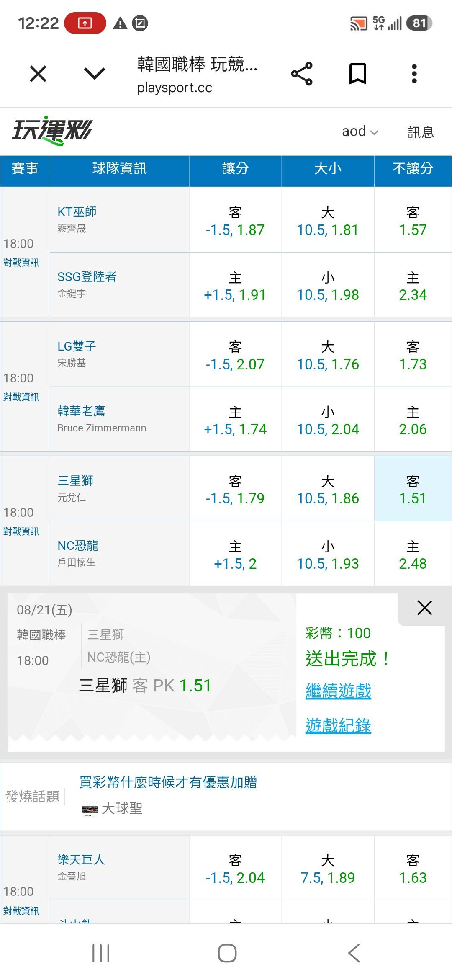Tap the share icon in browser bar
The height and width of the screenshot is (980, 452).
pyautogui.click(x=302, y=74)
